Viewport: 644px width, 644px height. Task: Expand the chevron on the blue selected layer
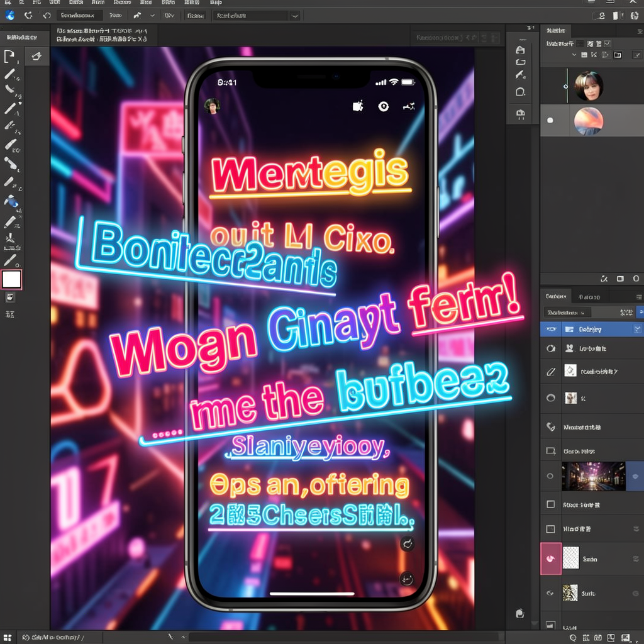point(637,329)
